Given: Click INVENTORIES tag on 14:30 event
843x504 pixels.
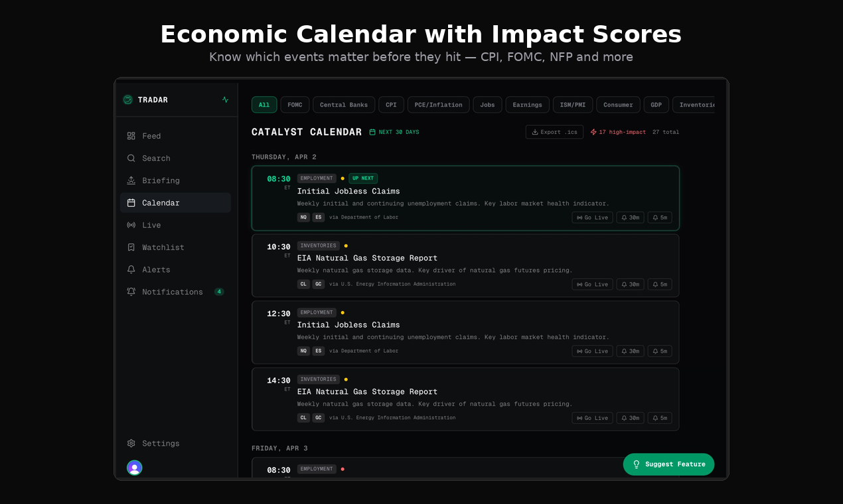Looking at the screenshot, I should [319, 379].
